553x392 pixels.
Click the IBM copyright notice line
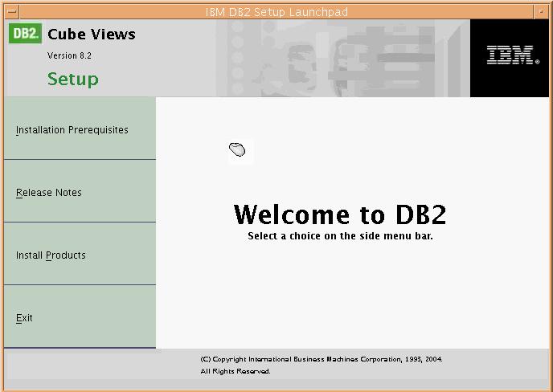click(x=322, y=359)
